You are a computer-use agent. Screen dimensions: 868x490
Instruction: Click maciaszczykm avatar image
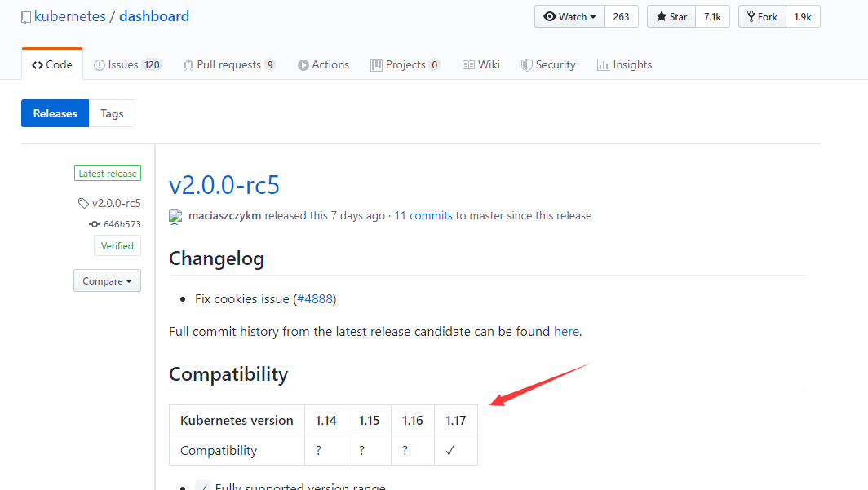click(175, 216)
